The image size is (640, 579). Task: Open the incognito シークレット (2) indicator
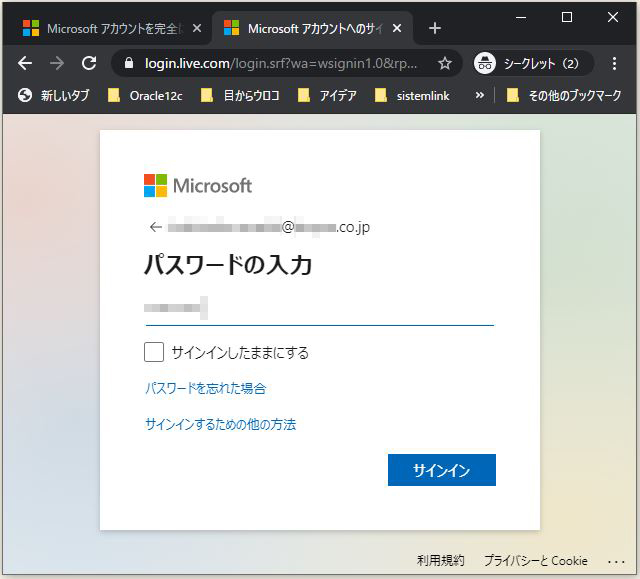[533, 63]
